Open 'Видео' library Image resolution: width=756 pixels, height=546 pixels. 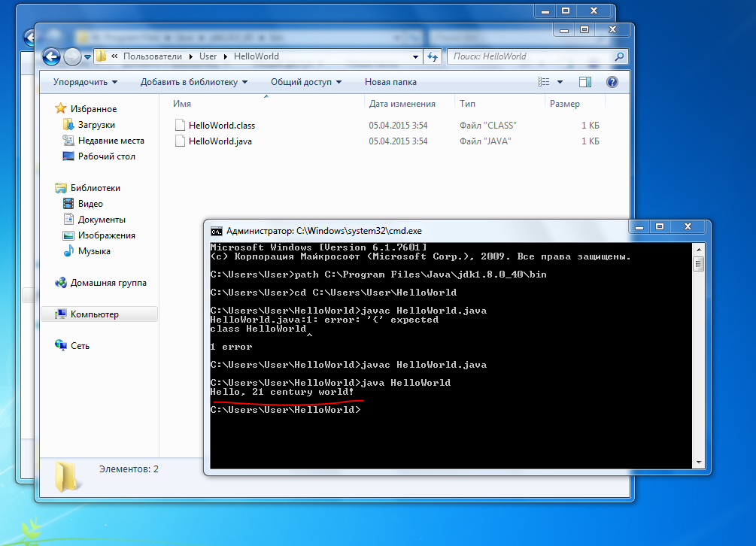pyautogui.click(x=90, y=204)
